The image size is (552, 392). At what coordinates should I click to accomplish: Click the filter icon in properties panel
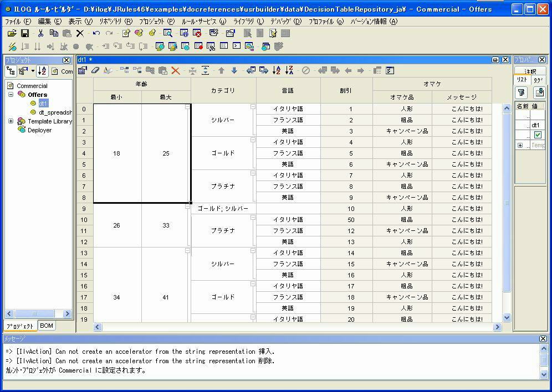[521, 92]
